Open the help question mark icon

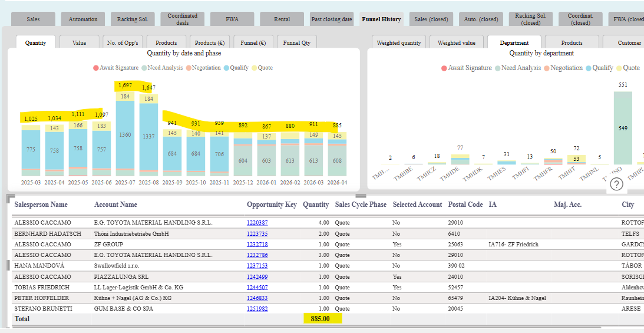616,184
